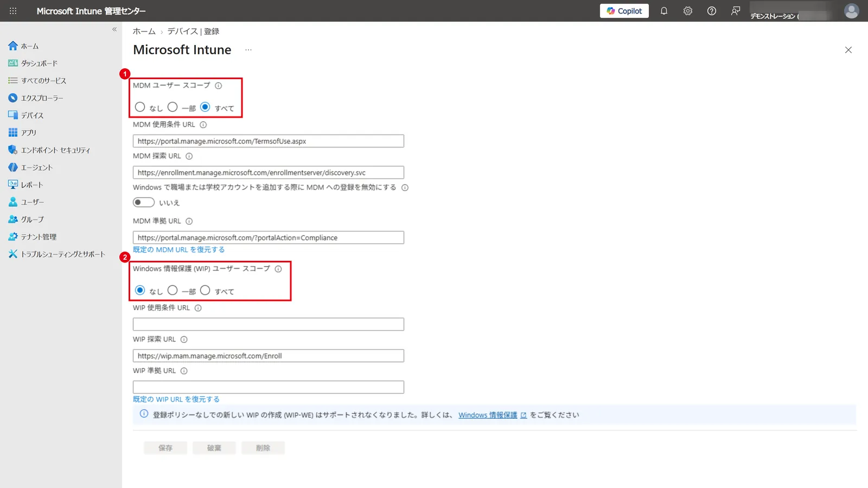Open the Copilot button

point(624,11)
